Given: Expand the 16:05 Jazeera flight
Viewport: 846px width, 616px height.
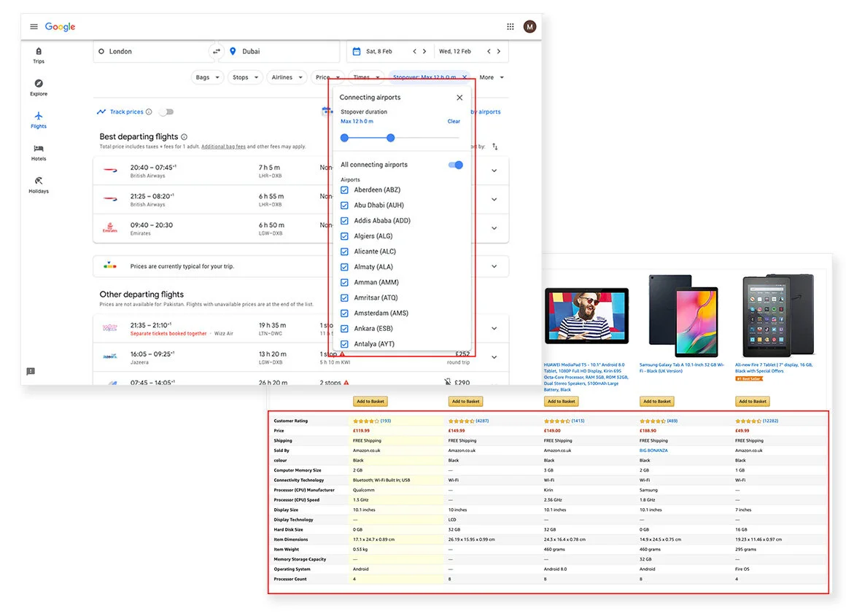Looking at the screenshot, I should point(494,357).
